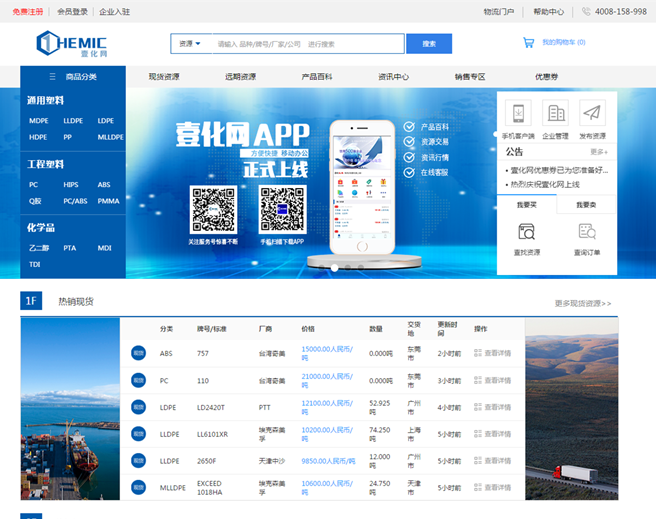Click the 1F floor badge

(31, 301)
